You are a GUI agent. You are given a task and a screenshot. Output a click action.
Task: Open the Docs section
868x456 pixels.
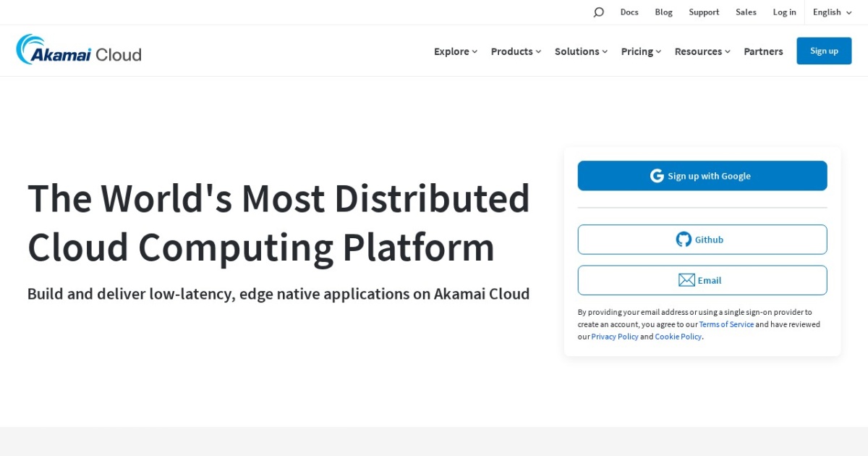[x=629, y=12]
